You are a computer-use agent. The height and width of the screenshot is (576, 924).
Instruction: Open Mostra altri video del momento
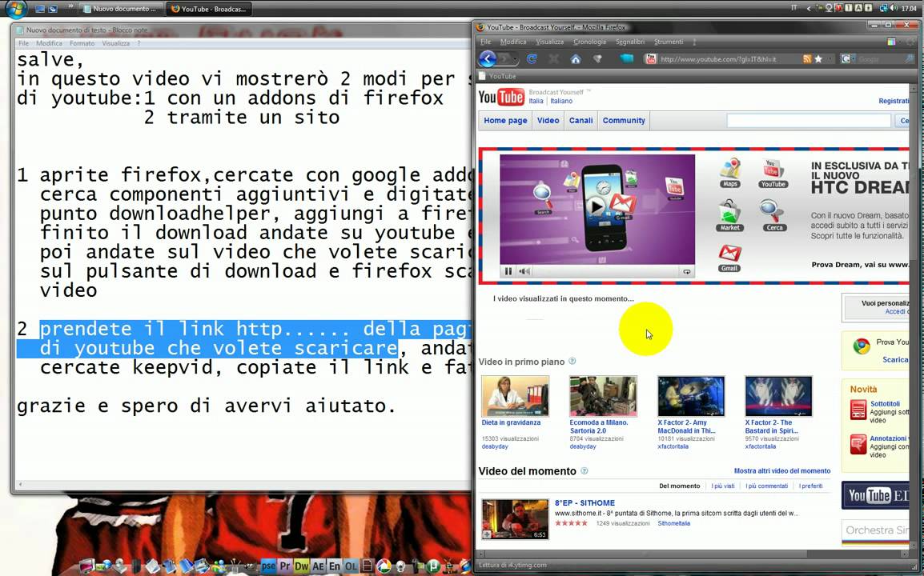[x=782, y=470]
